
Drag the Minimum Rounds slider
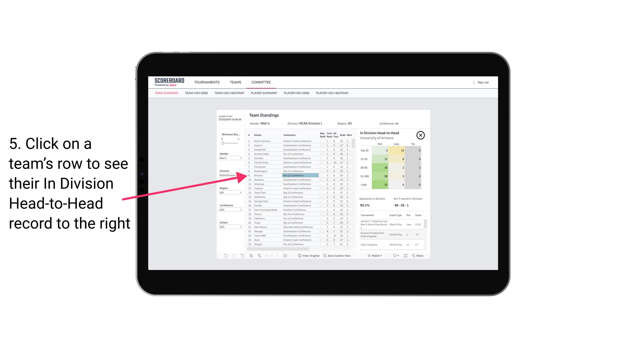click(222, 143)
